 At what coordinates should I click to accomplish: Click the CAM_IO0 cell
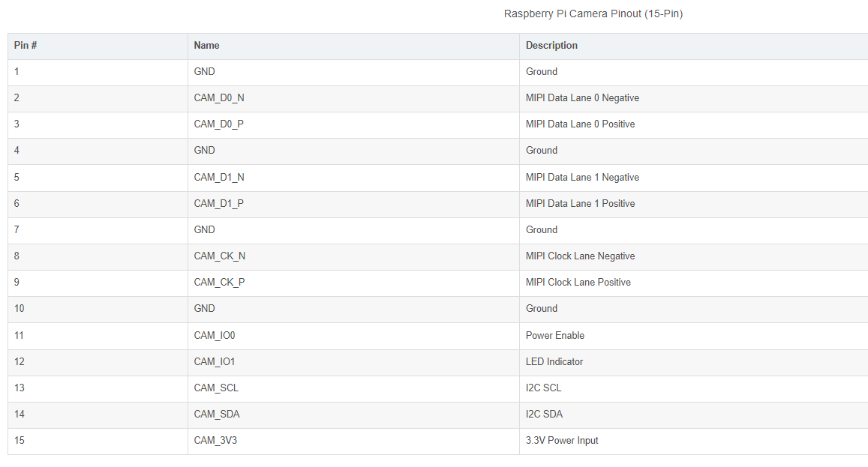[215, 336]
